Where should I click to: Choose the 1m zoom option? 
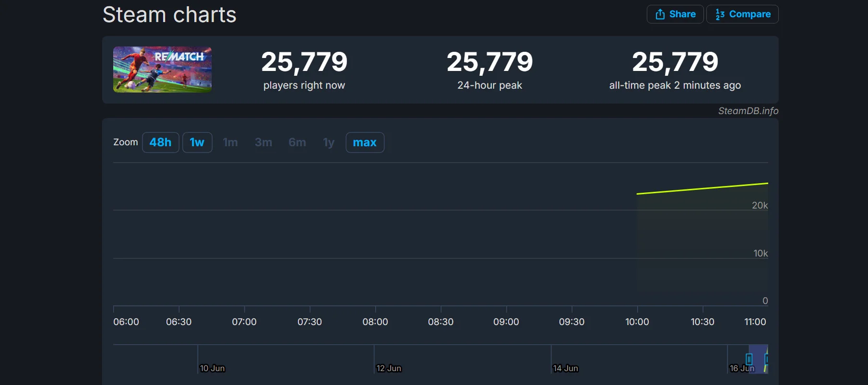point(230,142)
